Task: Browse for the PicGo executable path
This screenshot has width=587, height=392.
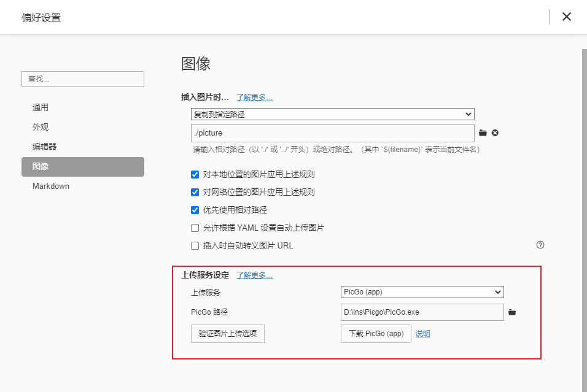Action: tap(512, 312)
